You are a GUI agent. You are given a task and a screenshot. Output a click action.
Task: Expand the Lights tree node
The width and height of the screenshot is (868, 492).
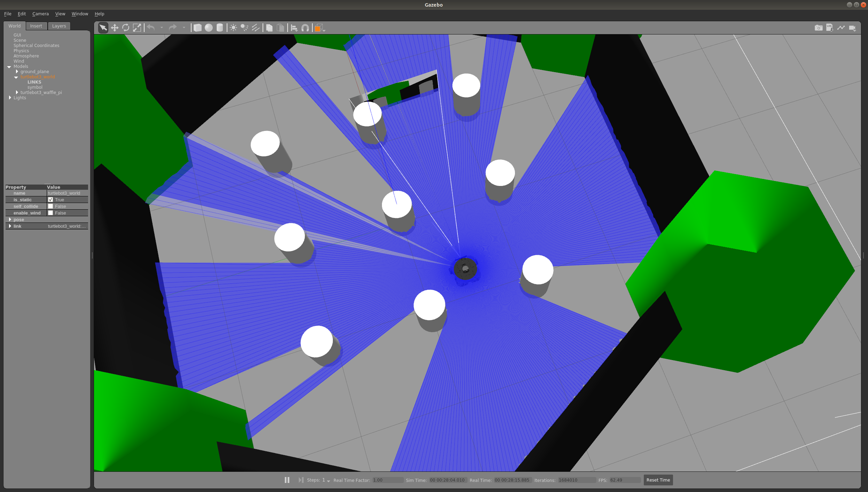pyautogui.click(x=10, y=97)
